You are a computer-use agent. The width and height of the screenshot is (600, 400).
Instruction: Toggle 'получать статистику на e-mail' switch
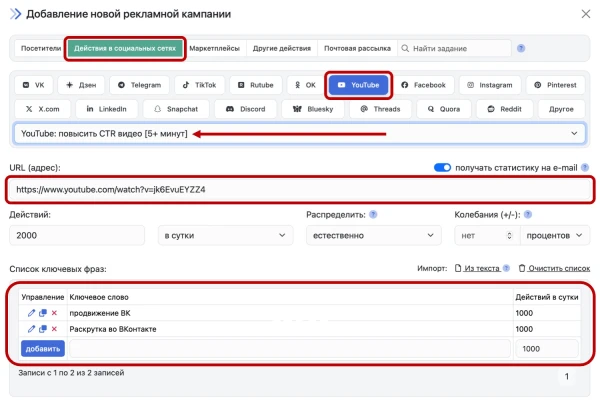443,168
